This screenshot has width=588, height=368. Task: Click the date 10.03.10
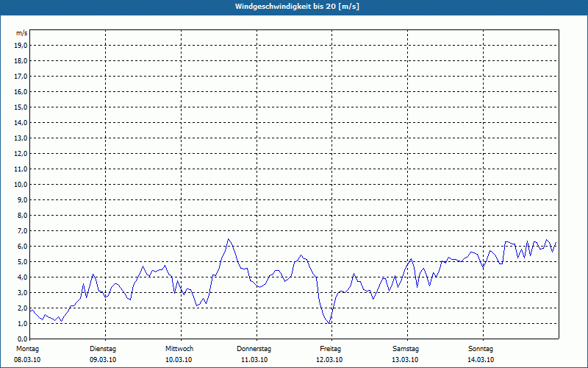[x=179, y=360]
